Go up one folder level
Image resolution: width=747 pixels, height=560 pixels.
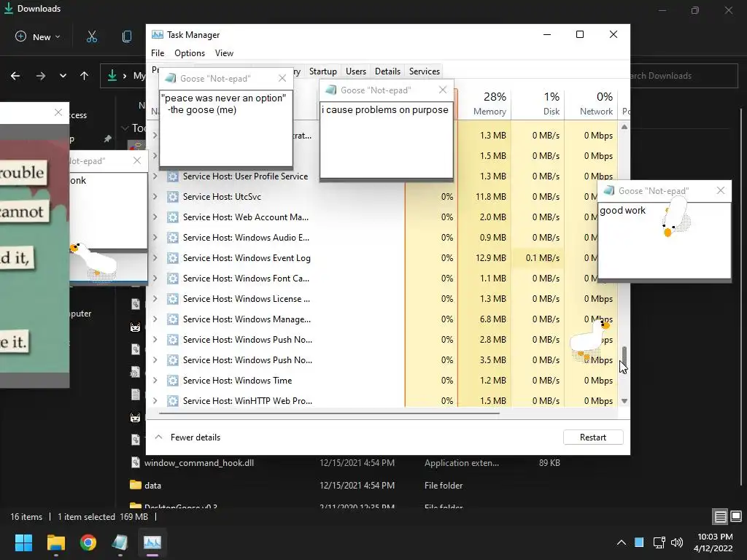coord(85,76)
